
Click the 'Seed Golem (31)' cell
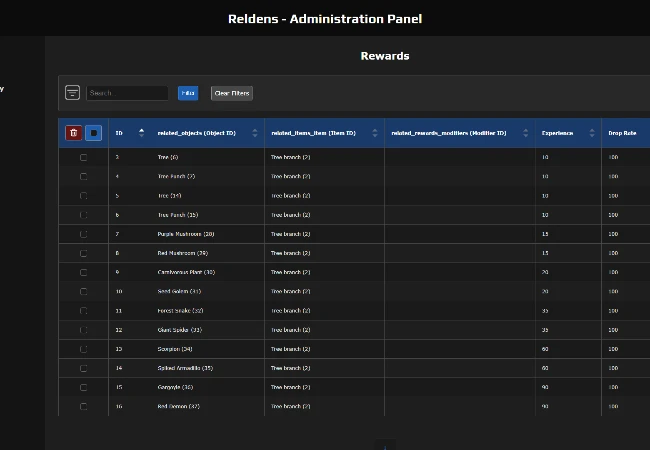coord(179,291)
